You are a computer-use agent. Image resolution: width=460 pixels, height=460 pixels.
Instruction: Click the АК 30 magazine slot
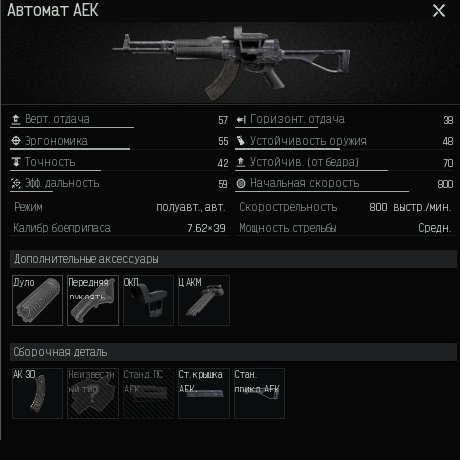37,393
